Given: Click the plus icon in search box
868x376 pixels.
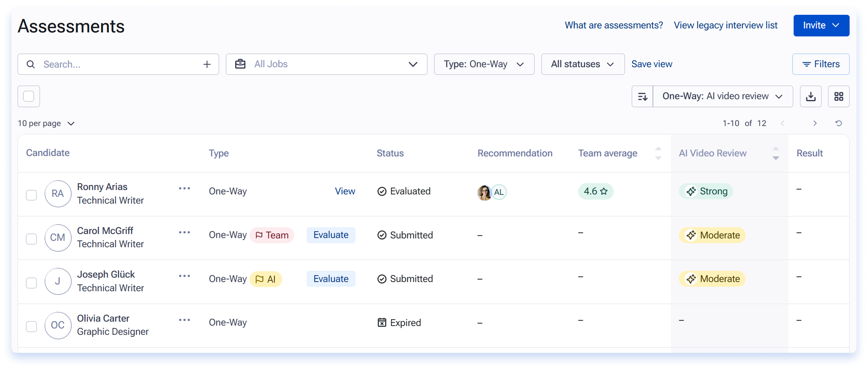Looking at the screenshot, I should (207, 64).
